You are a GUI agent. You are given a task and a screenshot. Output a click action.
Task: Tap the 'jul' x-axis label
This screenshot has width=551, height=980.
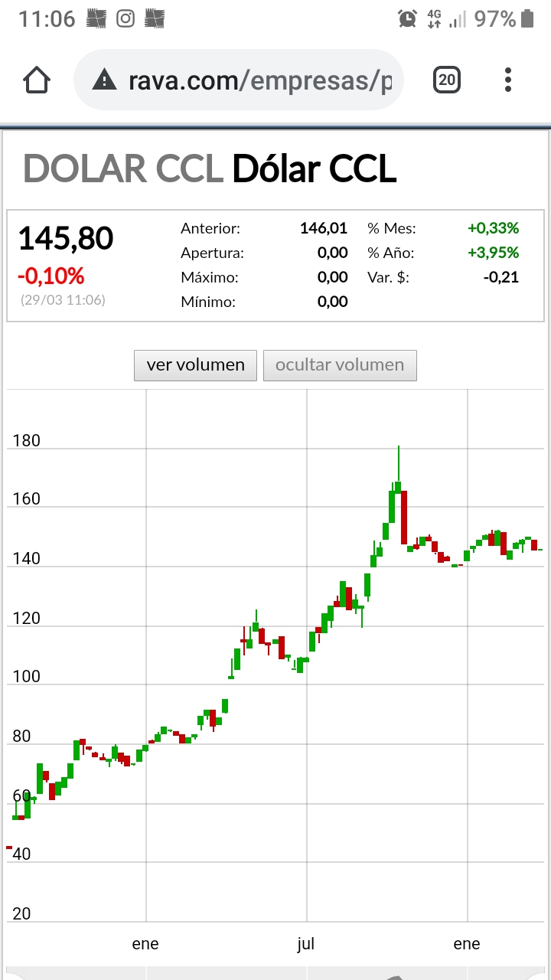[x=306, y=944]
